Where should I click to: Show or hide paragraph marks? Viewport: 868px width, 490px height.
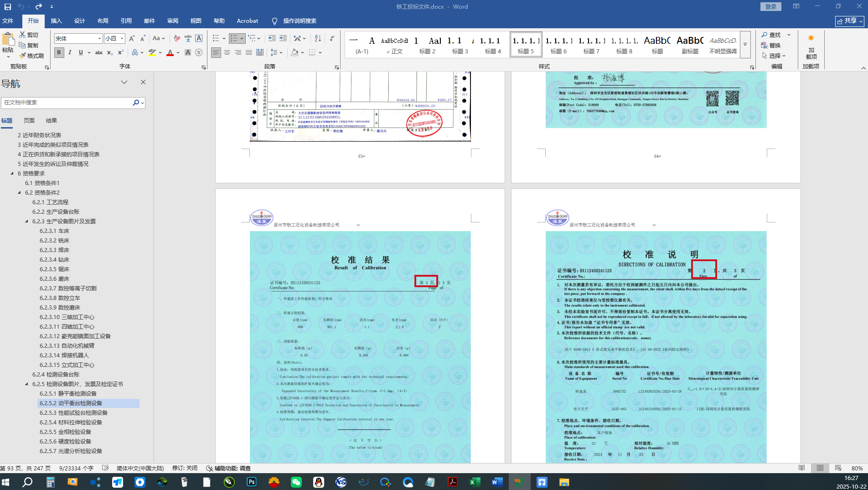[x=332, y=38]
